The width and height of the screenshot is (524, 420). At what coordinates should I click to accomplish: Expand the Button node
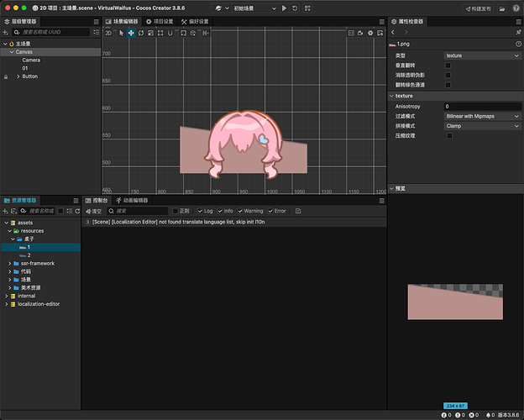[x=18, y=76]
